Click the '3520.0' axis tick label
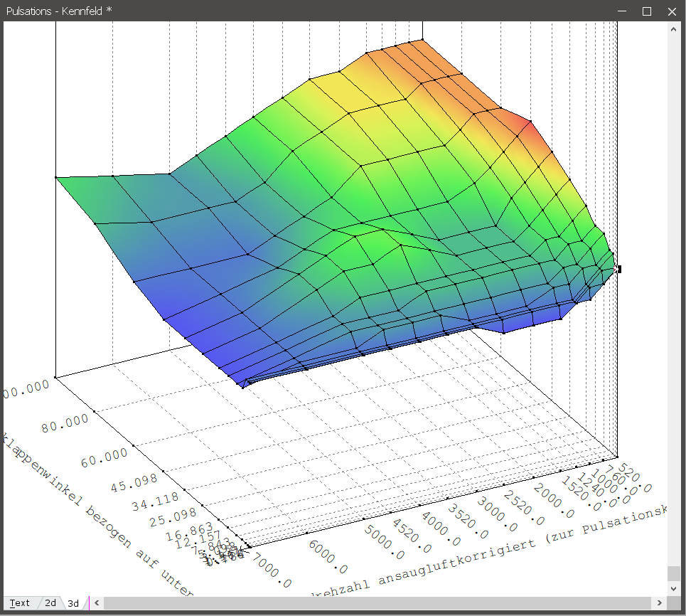The width and height of the screenshot is (686, 616). pyautogui.click(x=468, y=521)
